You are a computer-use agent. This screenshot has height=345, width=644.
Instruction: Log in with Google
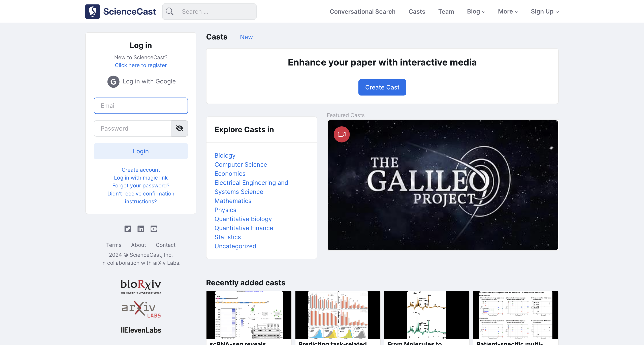coord(141,82)
